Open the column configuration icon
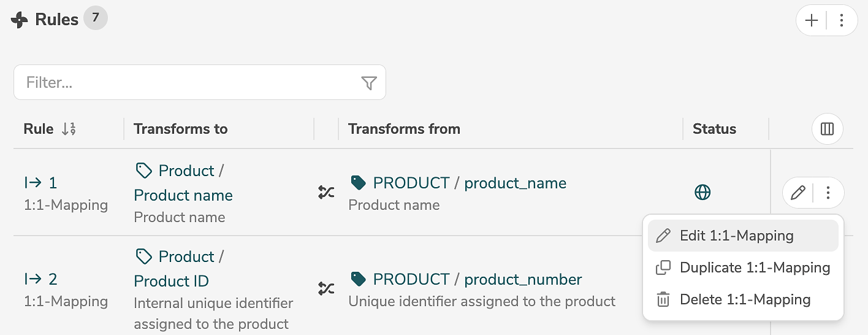Image resolution: width=868 pixels, height=335 pixels. coord(827,129)
